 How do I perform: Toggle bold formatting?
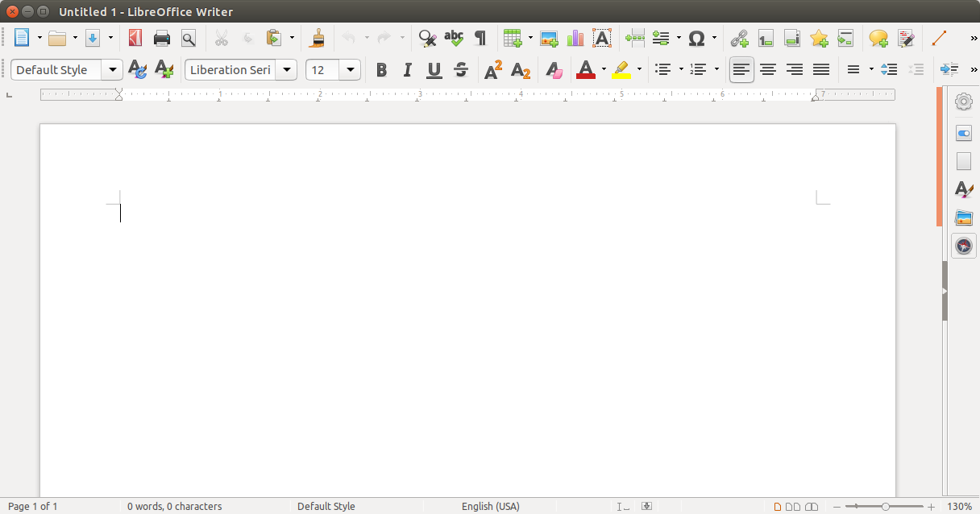tap(381, 70)
